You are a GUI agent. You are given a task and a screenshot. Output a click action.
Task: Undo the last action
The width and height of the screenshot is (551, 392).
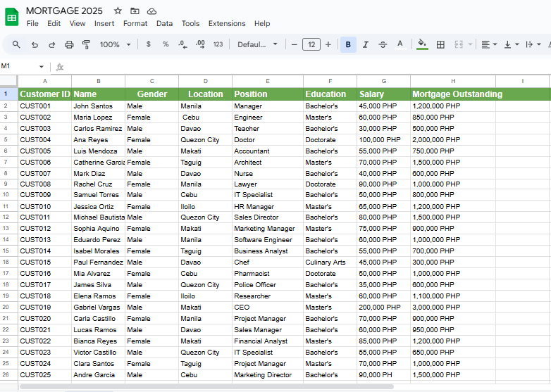(x=35, y=44)
